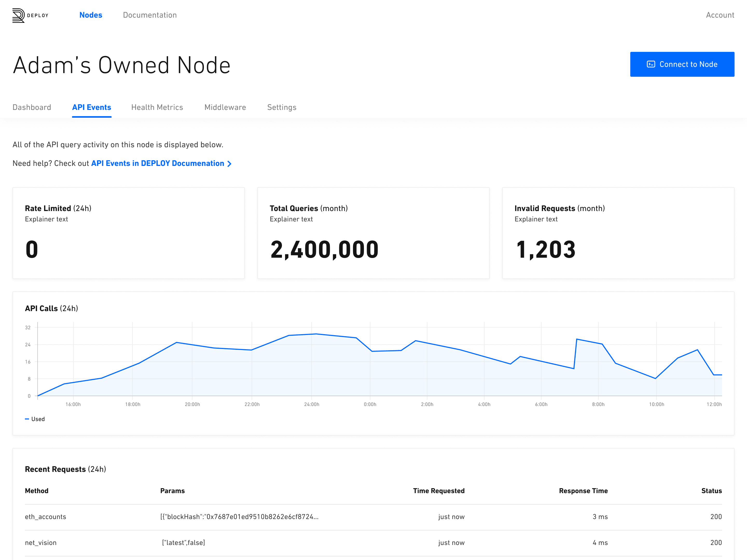Click the Time Requested column header
The image size is (747, 560).
click(439, 491)
